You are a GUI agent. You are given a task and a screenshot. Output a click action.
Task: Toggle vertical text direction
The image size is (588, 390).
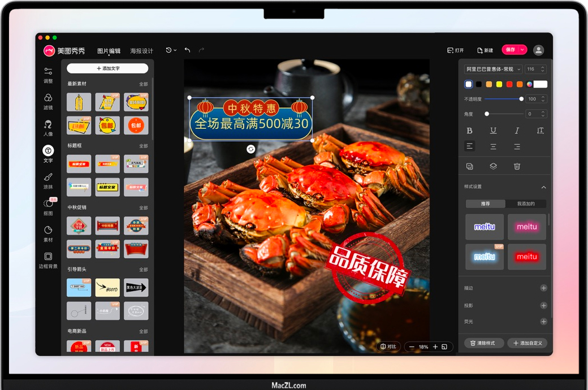point(541,131)
